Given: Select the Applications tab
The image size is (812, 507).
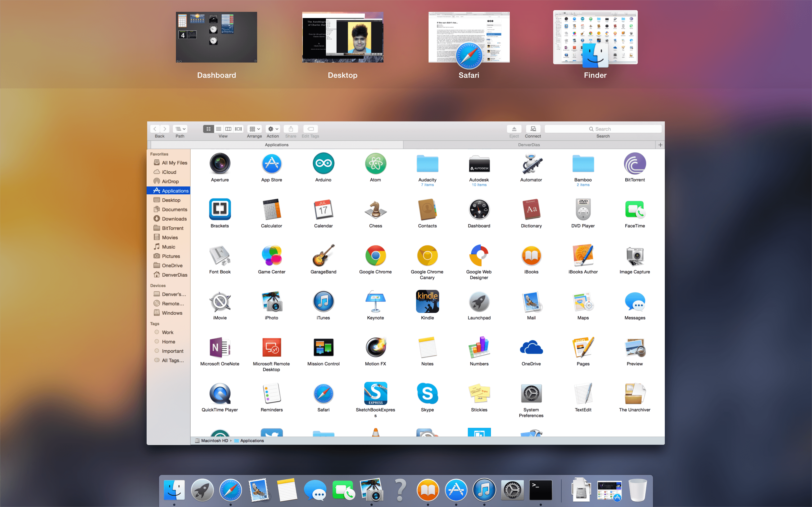Looking at the screenshot, I should point(277,145).
